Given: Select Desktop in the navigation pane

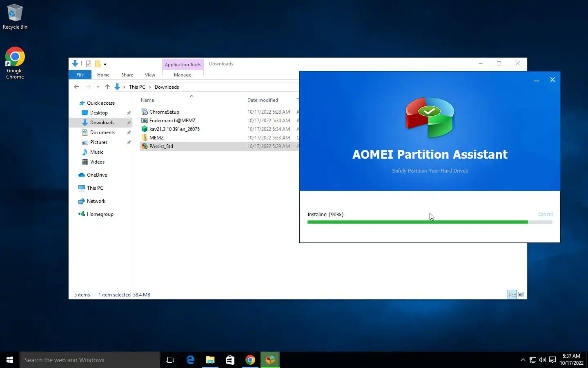Looking at the screenshot, I should tap(99, 113).
